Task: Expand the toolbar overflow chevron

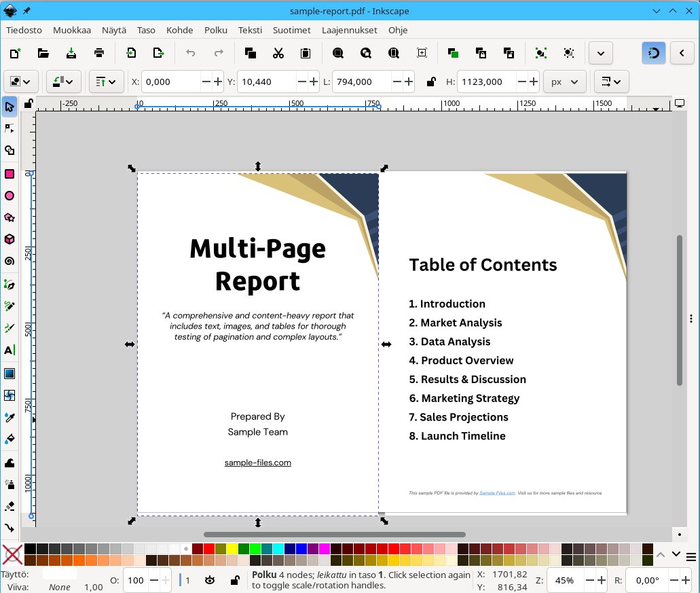Action: point(601,53)
